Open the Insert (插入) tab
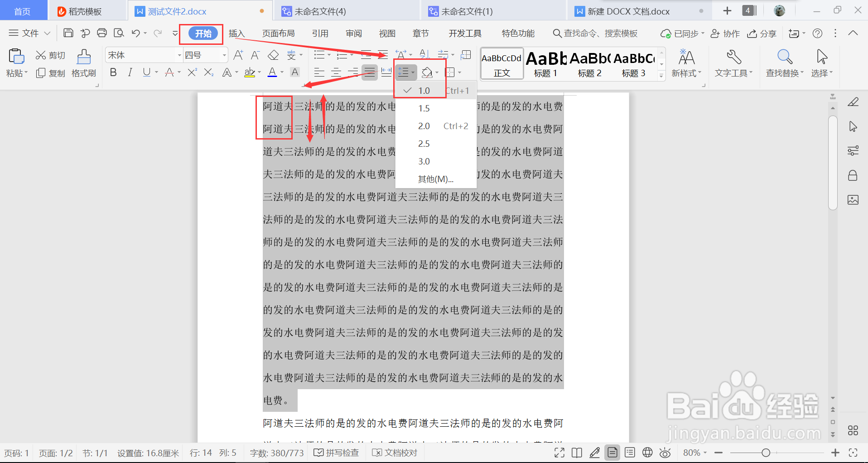The width and height of the screenshot is (868, 463). point(236,33)
